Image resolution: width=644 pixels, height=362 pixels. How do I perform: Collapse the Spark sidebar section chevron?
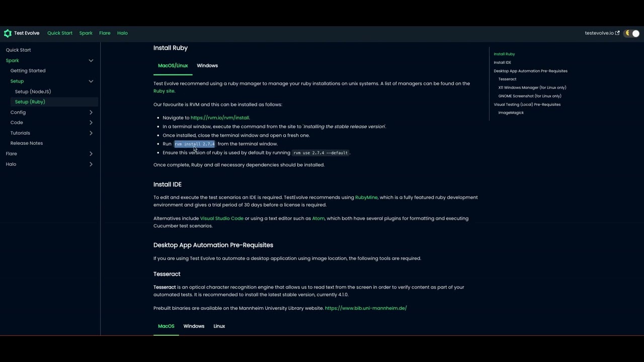tap(91, 60)
